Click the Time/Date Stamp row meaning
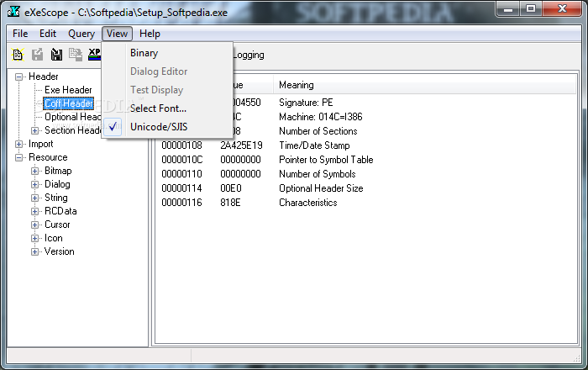Viewport: 588px width, 370px height. (x=314, y=145)
